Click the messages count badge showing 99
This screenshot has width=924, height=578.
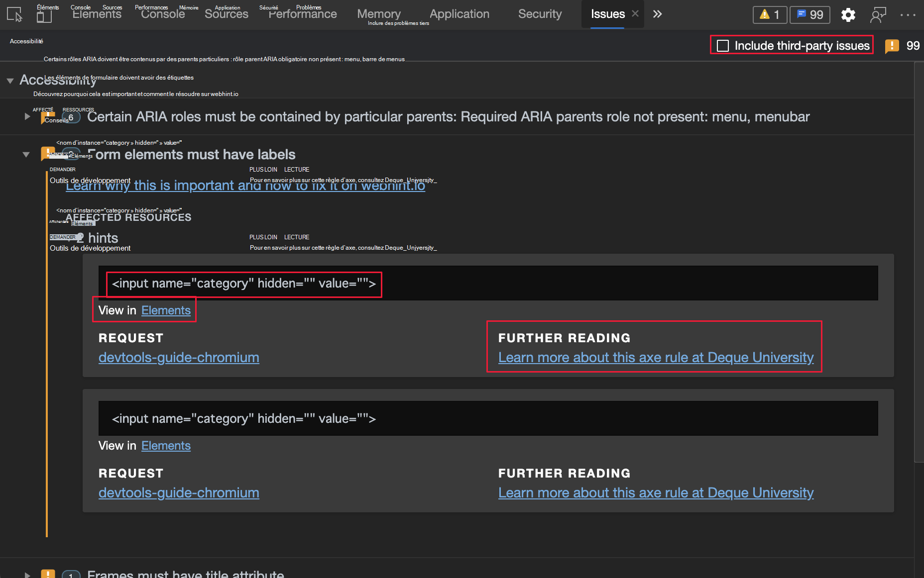pyautogui.click(x=810, y=15)
